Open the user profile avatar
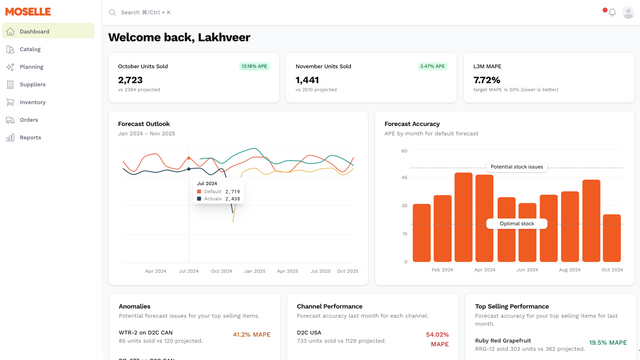Viewport: 640px width, 360px height. point(628,12)
